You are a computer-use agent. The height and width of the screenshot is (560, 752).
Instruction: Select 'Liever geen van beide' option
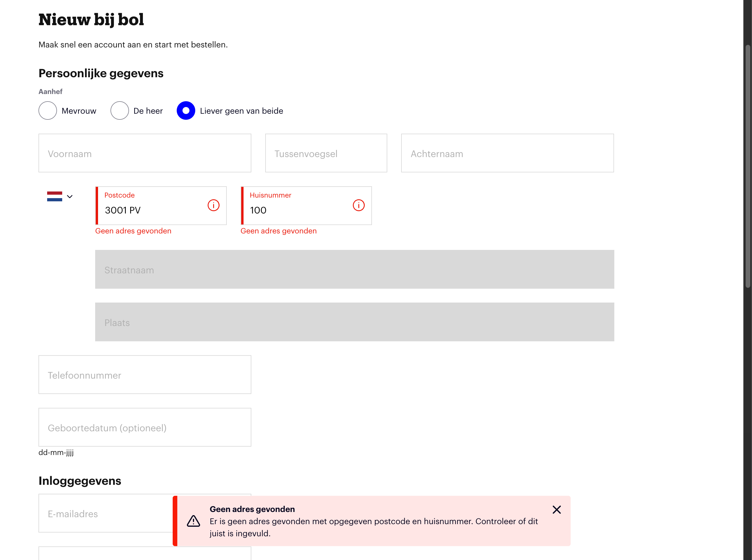click(x=186, y=110)
